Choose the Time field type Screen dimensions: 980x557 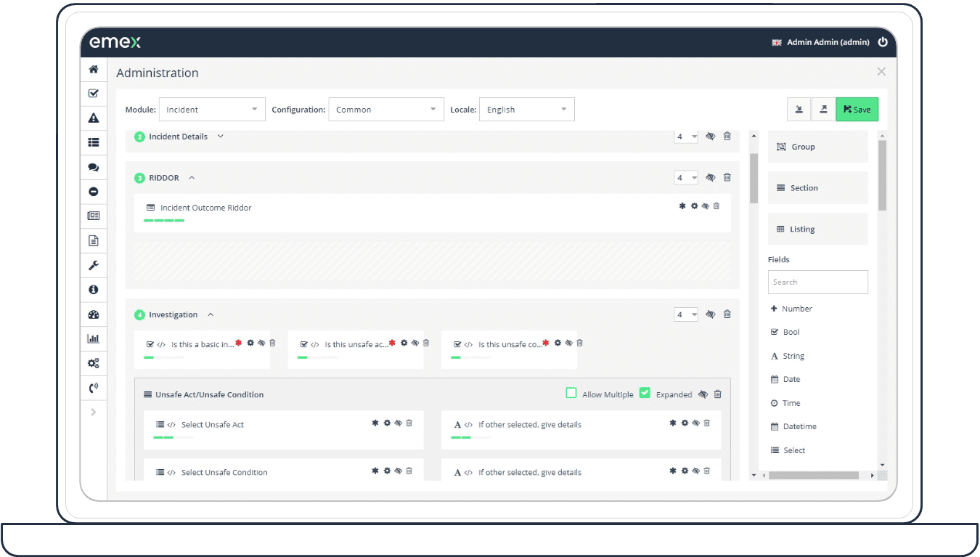(785, 403)
